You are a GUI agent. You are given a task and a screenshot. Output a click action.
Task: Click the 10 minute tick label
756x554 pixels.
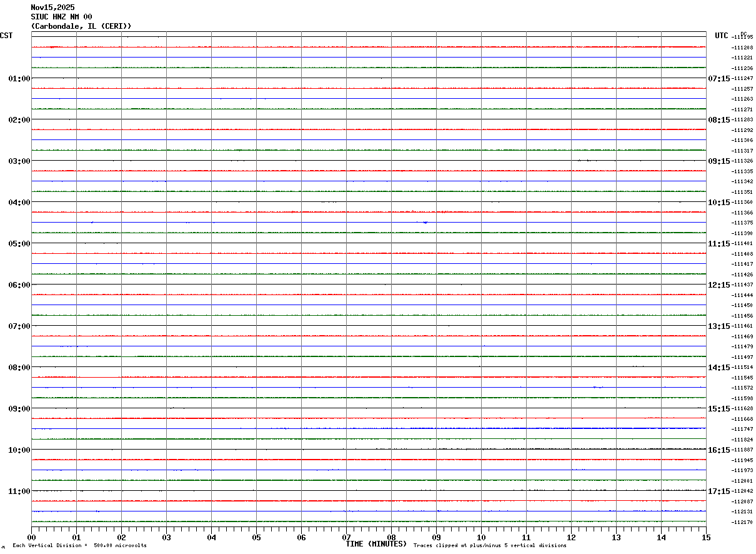[x=482, y=537]
